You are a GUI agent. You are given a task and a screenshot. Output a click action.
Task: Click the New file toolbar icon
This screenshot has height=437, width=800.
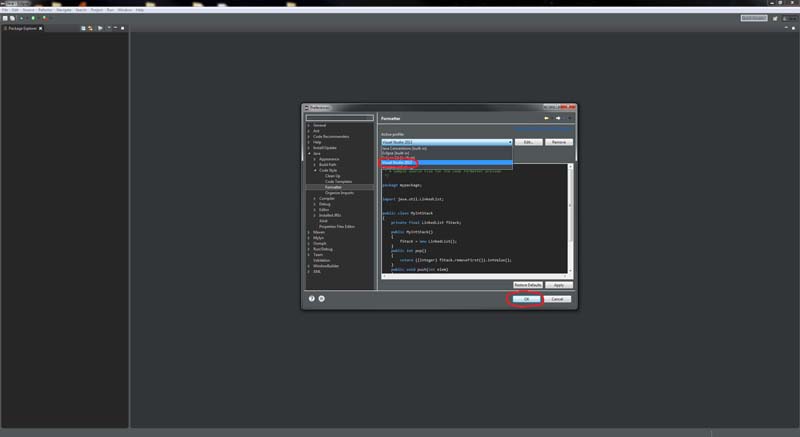[x=5, y=18]
